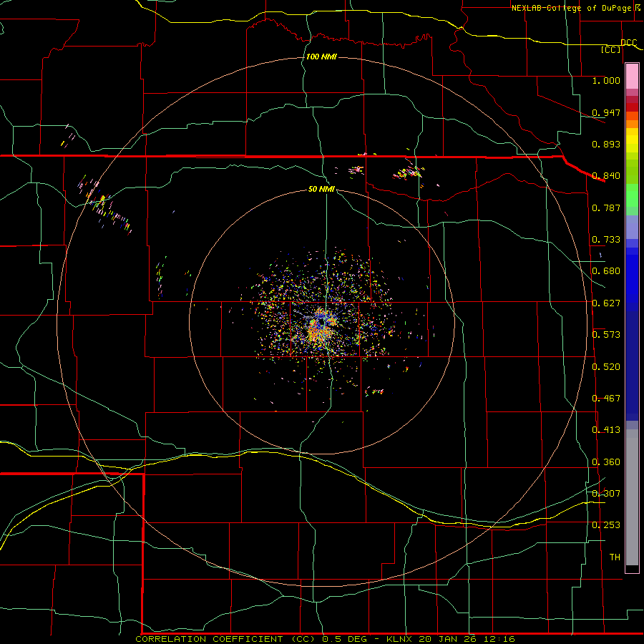Click the [CC] unit label

611,49
